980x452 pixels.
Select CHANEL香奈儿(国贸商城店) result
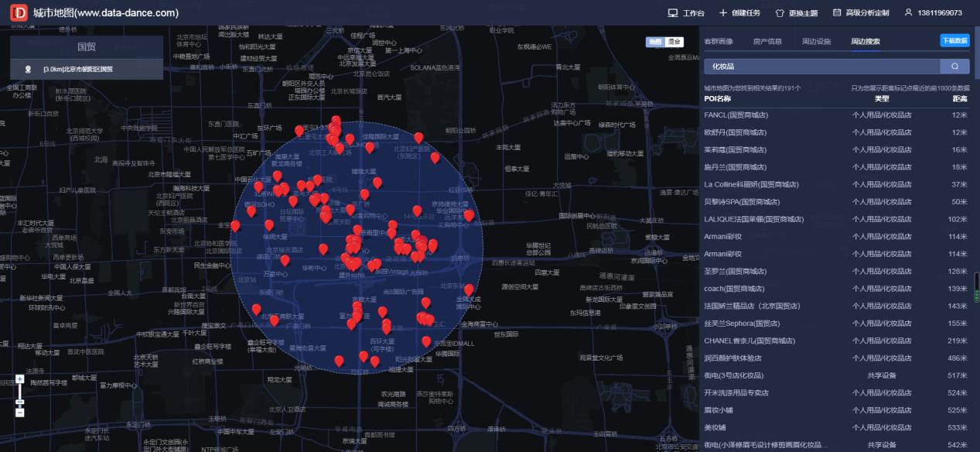pos(836,341)
